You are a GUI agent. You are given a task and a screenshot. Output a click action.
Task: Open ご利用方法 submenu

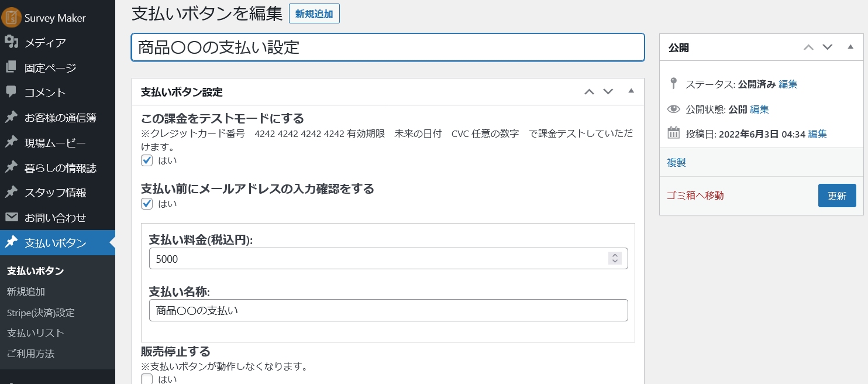[30, 354]
